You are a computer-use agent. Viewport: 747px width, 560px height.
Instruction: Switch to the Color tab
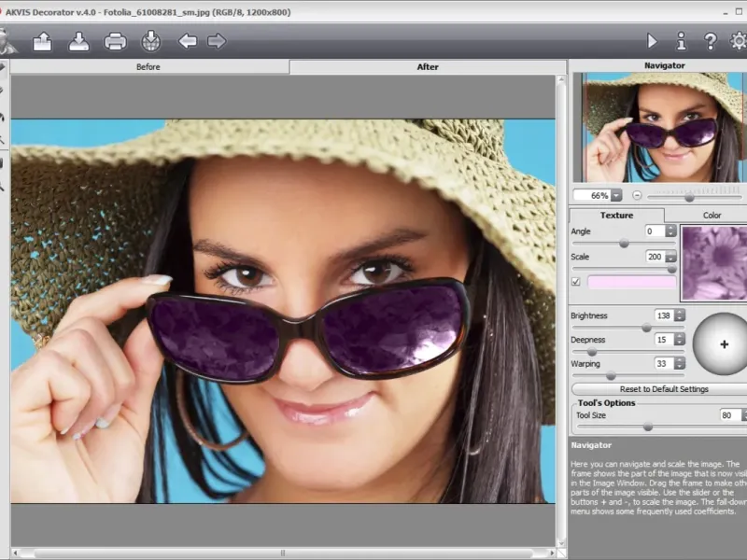[x=712, y=216]
